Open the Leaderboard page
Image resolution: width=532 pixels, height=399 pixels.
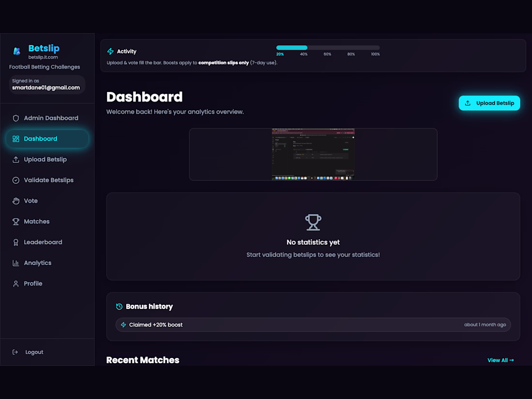point(47,242)
